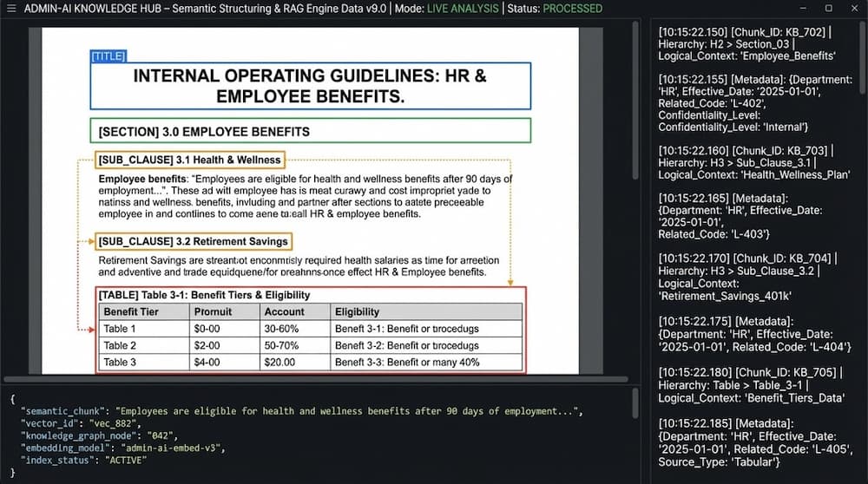Image resolution: width=868 pixels, height=484 pixels.
Task: Maximize the Knowledge Hub window
Action: [x=828, y=9]
